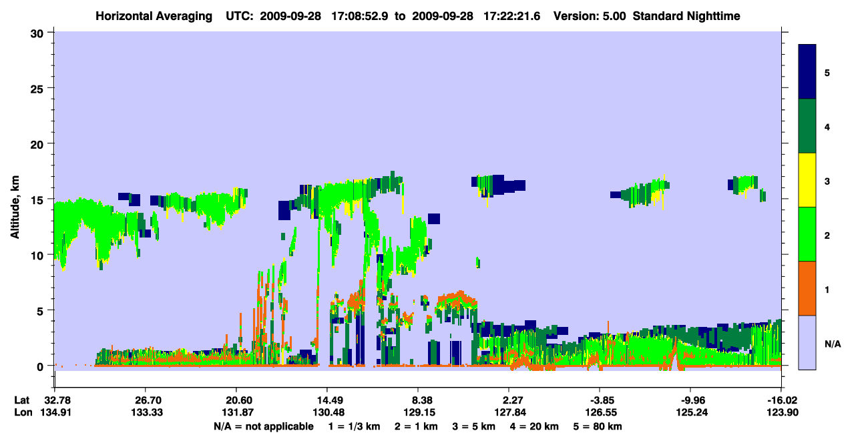The width and height of the screenshot is (868, 445).
Task: Click the '1 = 1/3 km' legend entry
Action: (x=354, y=426)
